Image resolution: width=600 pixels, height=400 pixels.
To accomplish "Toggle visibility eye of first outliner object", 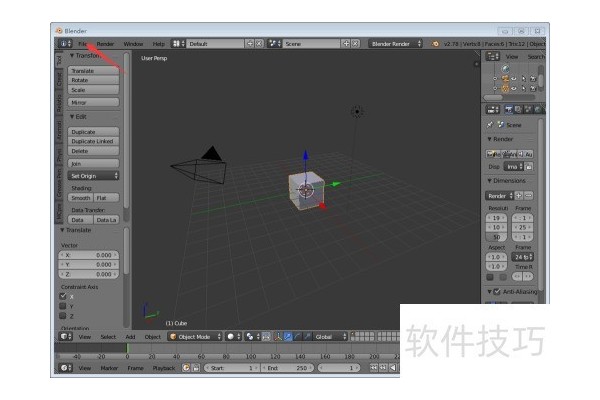I will coord(514,78).
